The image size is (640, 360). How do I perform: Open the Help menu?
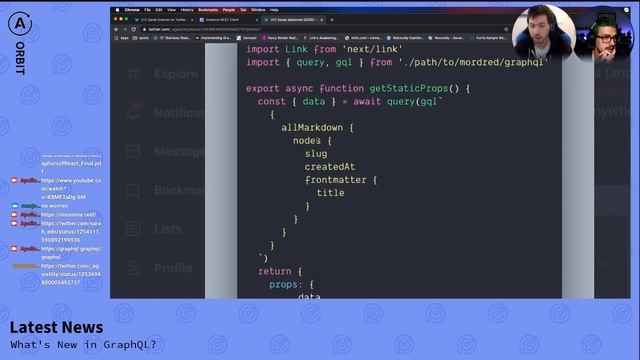pyautogui.click(x=274, y=10)
